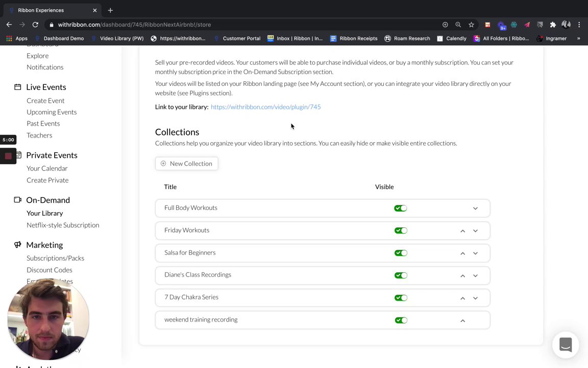Screen dimensions: 588x368
Task: Click the New Collection button
Action: pos(186,164)
